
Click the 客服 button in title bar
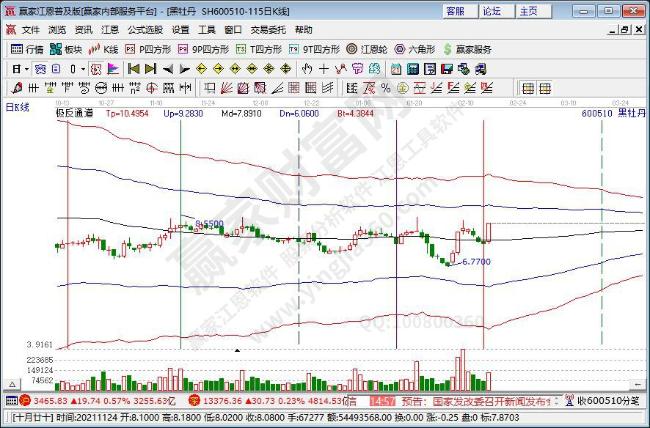point(460,11)
